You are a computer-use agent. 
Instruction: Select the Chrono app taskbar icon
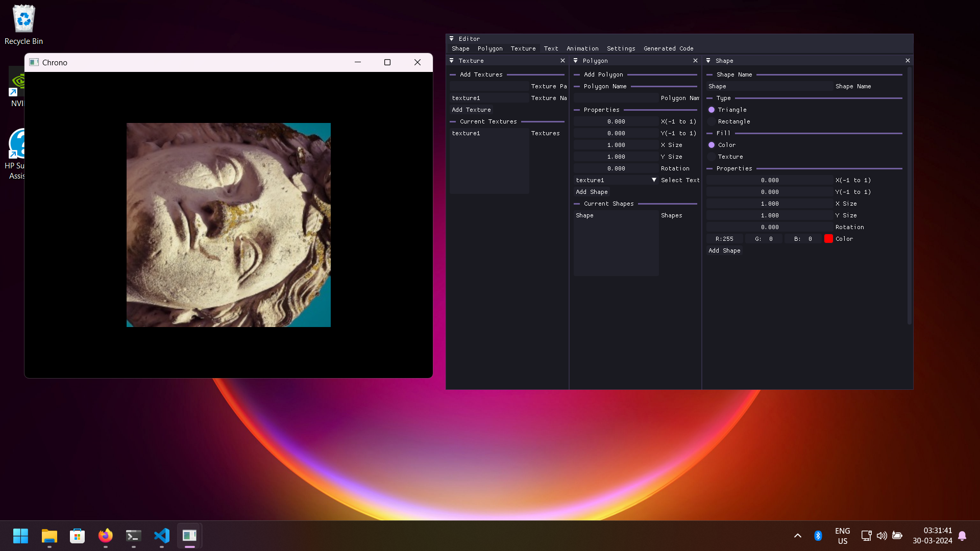tap(189, 536)
